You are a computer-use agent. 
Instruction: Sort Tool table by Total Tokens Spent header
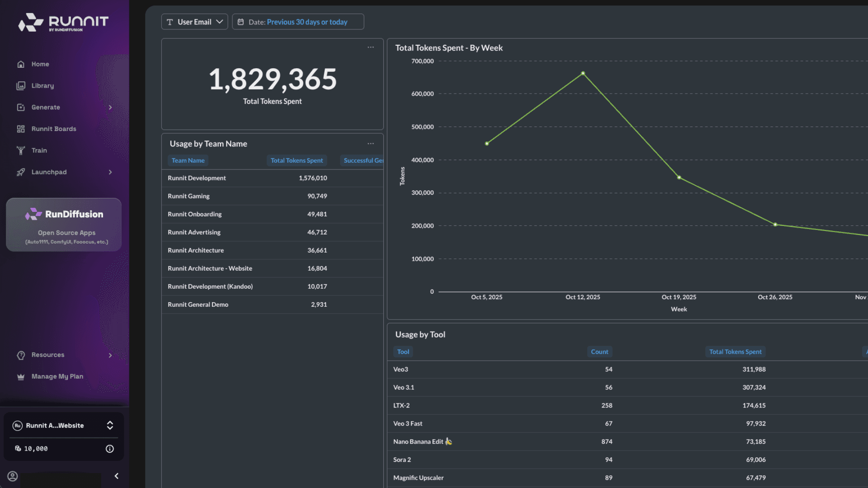[x=735, y=352]
